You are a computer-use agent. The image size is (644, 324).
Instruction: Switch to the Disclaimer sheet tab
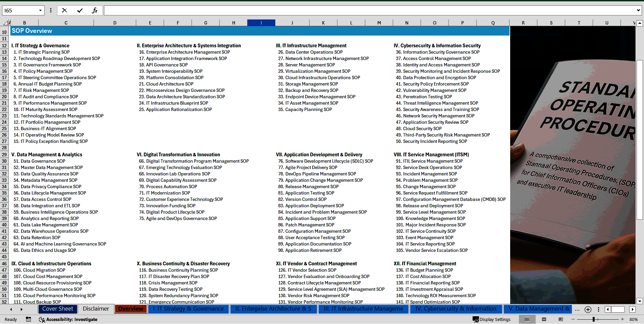pyautogui.click(x=96, y=309)
